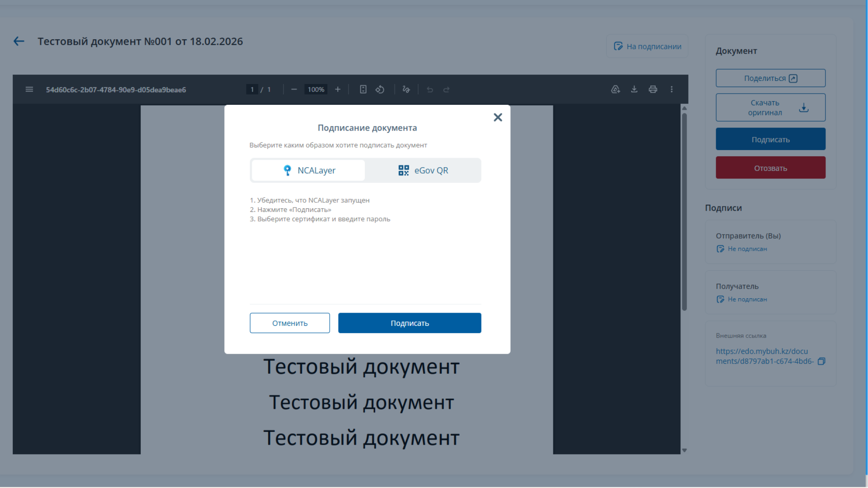Close the Подписание документа dialog

pos(498,117)
